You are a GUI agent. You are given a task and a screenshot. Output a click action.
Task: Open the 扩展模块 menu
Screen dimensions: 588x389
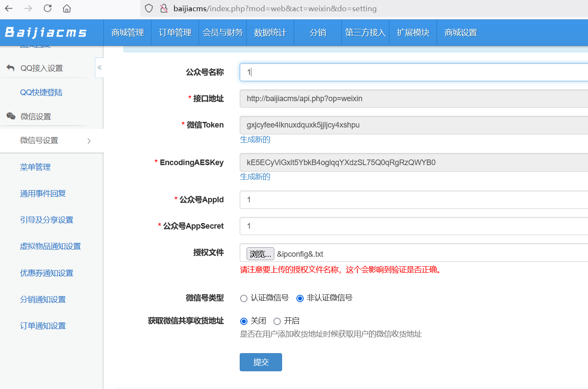pyautogui.click(x=413, y=32)
